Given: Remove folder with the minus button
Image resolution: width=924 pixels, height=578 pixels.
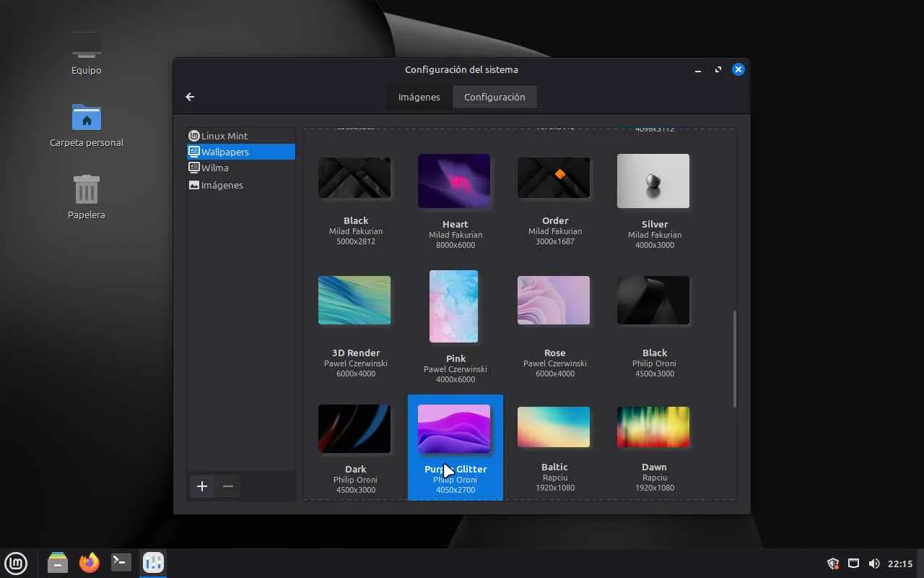Looking at the screenshot, I should [x=228, y=486].
